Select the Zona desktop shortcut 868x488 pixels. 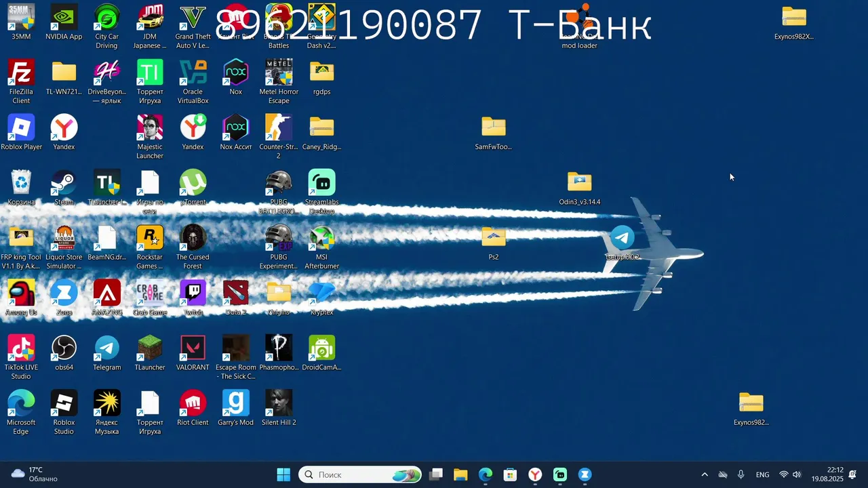click(x=64, y=293)
